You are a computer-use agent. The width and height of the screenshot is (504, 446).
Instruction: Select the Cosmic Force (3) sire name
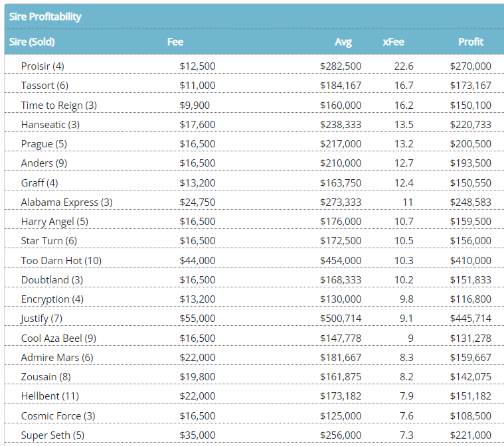point(58,416)
